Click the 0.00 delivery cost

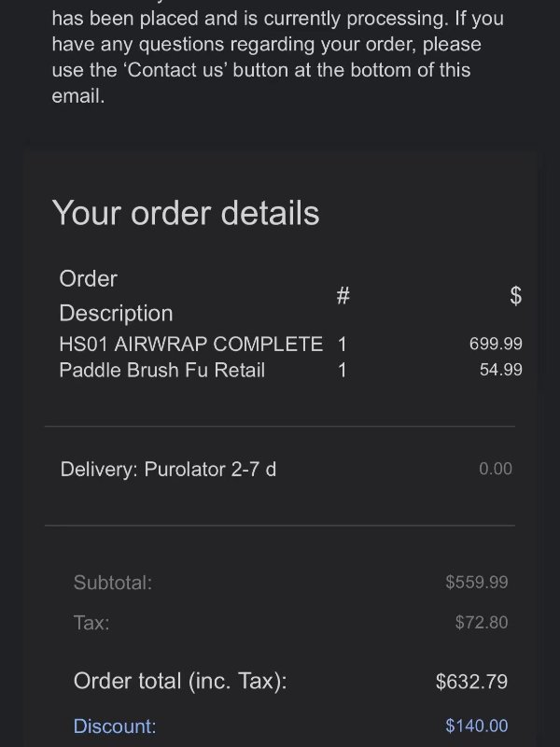tap(496, 469)
